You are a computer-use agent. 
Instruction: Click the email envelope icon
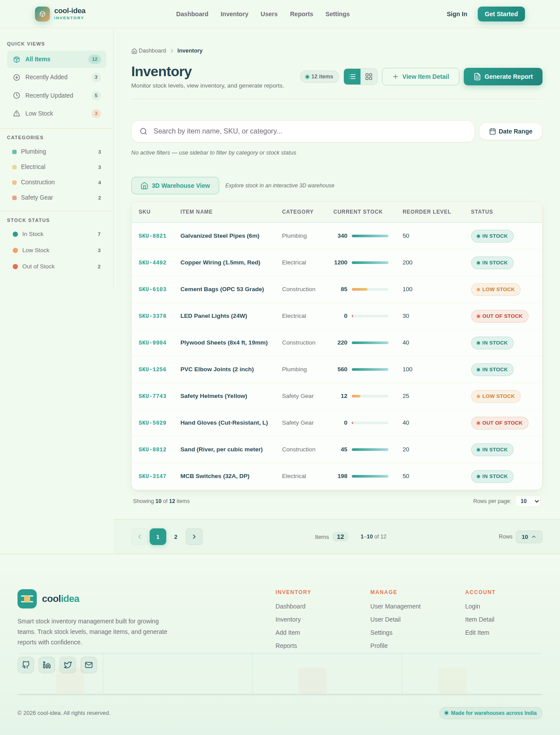click(x=89, y=665)
